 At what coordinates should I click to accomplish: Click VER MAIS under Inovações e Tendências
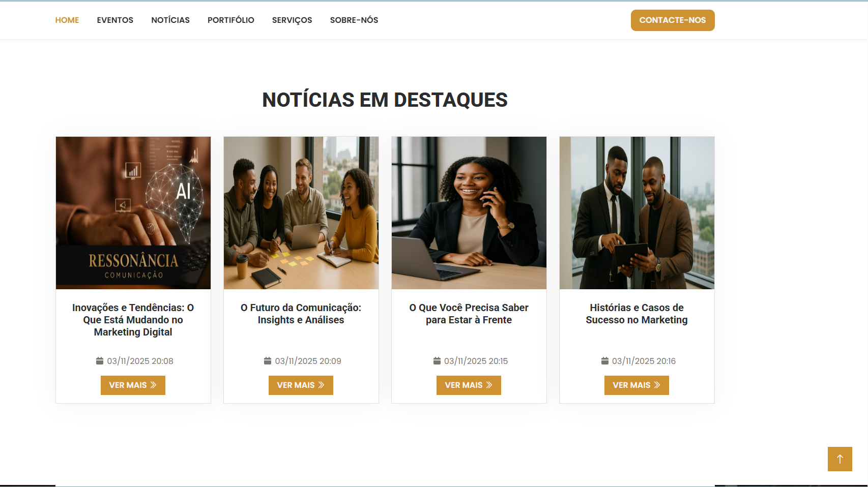[x=133, y=385]
